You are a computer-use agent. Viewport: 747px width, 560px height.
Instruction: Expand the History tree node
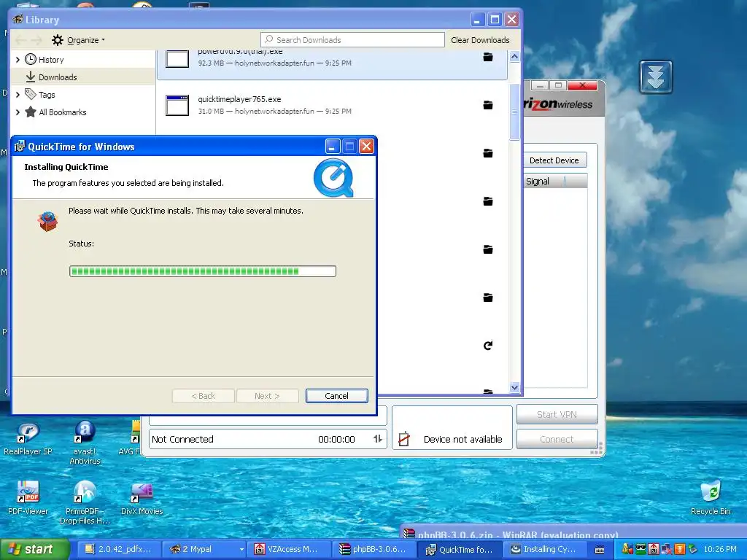(x=18, y=60)
